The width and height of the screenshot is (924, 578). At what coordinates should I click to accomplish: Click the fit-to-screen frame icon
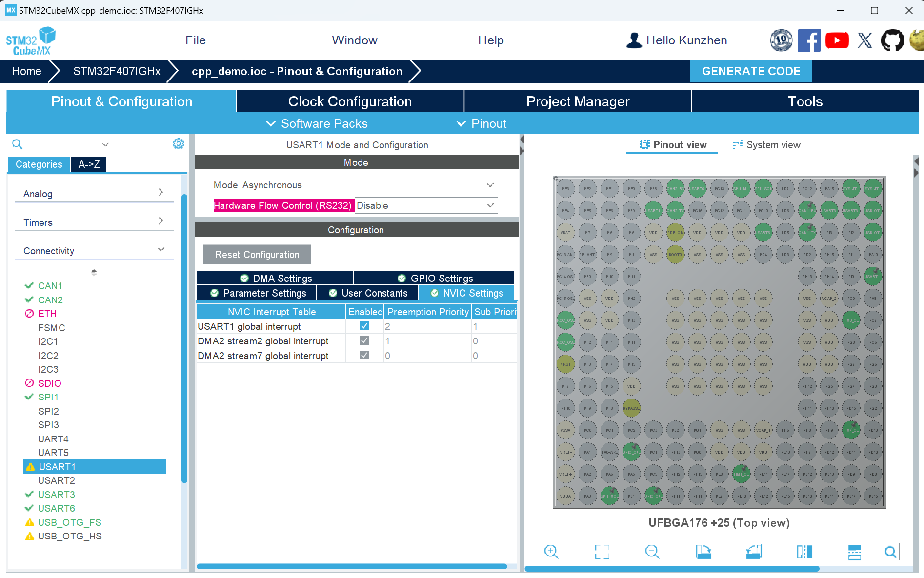click(602, 552)
